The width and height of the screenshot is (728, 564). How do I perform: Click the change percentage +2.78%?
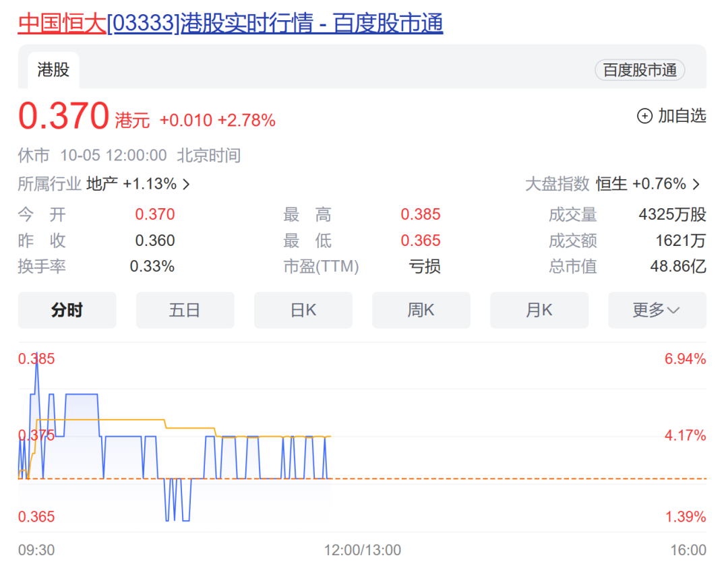click(247, 121)
